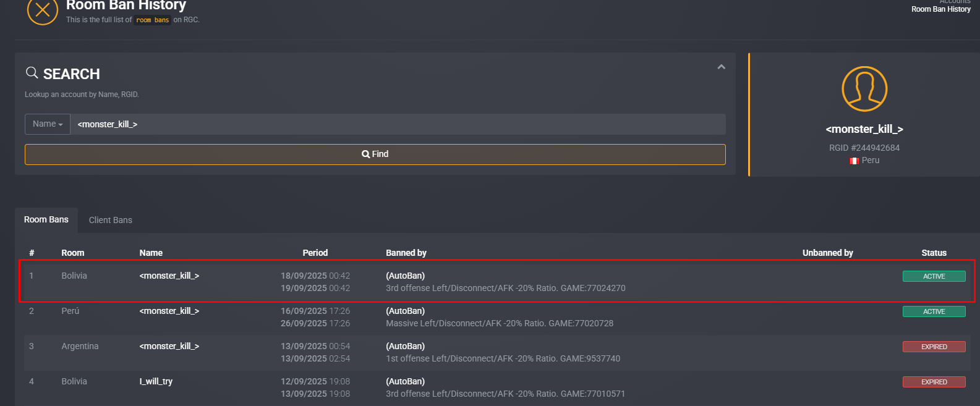Click the account search input field
Viewport: 980px width, 406px height.
[398, 124]
